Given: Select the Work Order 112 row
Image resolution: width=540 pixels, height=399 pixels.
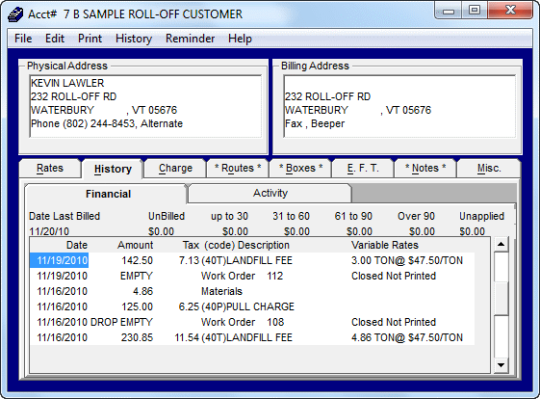Looking at the screenshot, I should (x=252, y=276).
